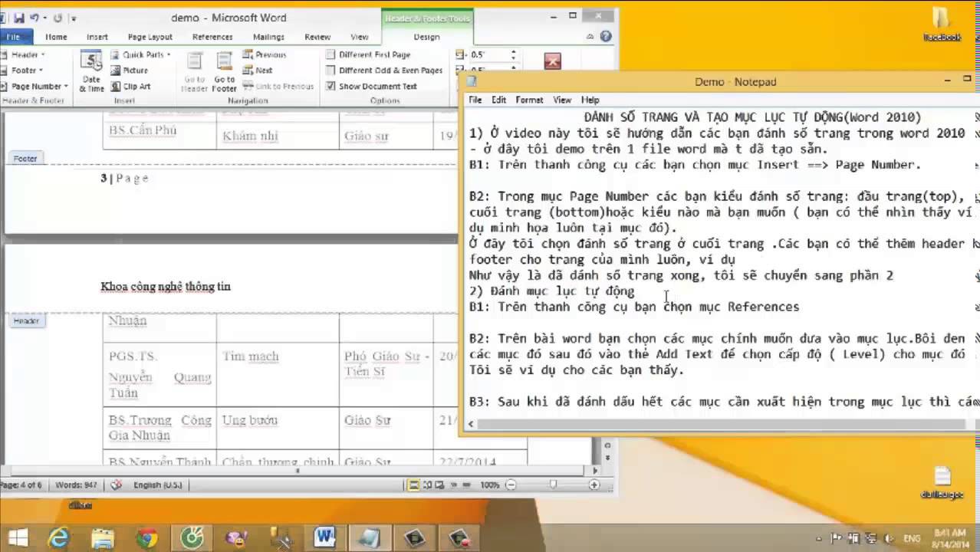The image size is (980, 552).
Task: Open Notepad Edit menu
Action: click(499, 100)
